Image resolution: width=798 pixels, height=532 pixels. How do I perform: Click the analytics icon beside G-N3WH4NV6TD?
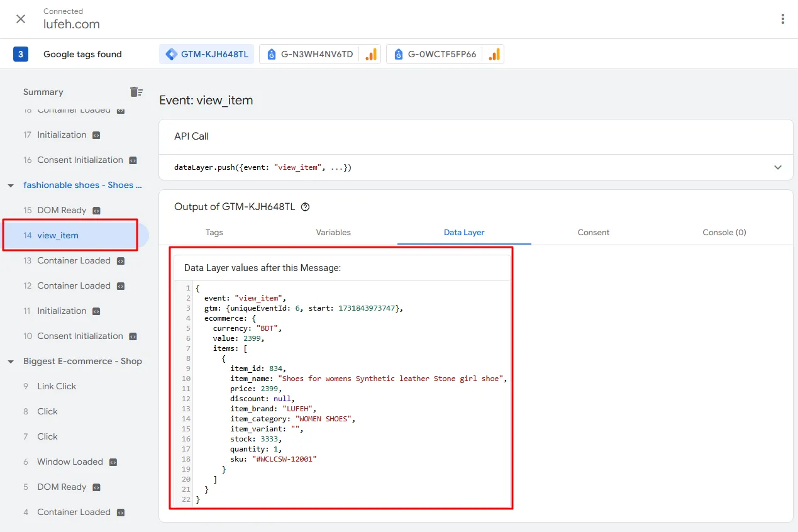click(371, 54)
